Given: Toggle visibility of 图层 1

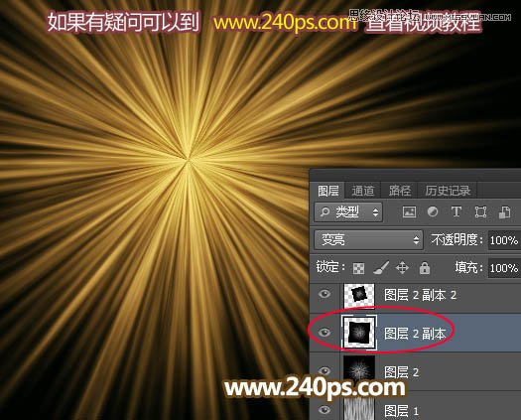Looking at the screenshot, I should 325,409.
